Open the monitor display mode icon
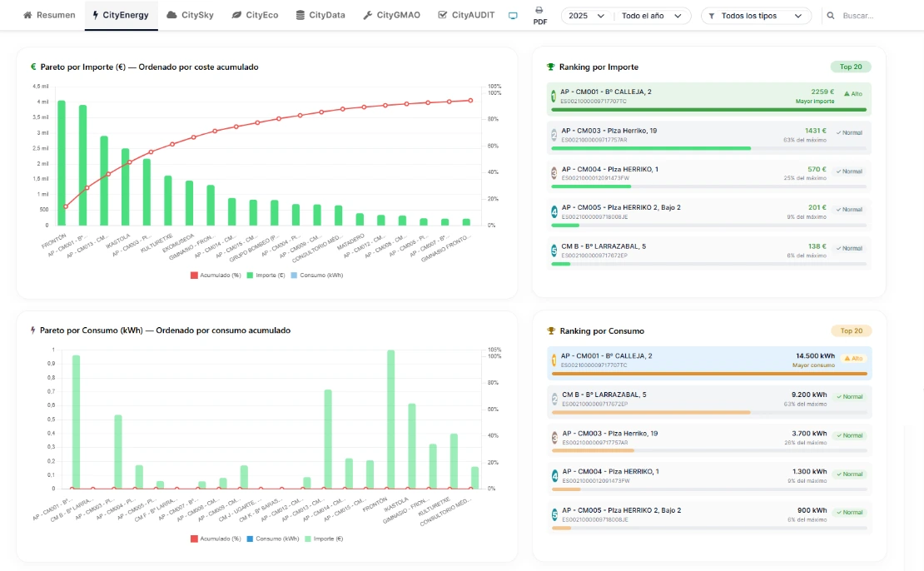Viewport: 924px width, 571px height. (513, 16)
